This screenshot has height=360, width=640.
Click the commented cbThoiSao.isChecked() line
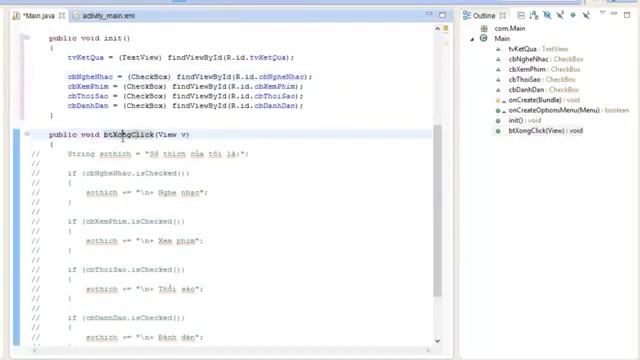(126, 270)
